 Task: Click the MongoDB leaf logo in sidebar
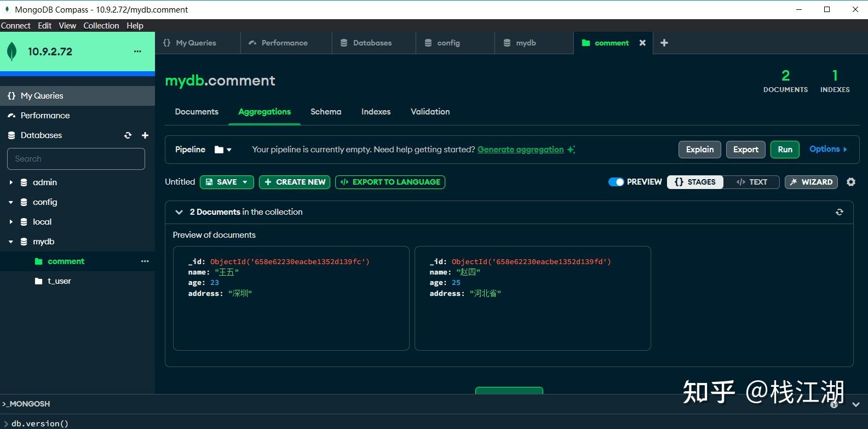(x=11, y=52)
